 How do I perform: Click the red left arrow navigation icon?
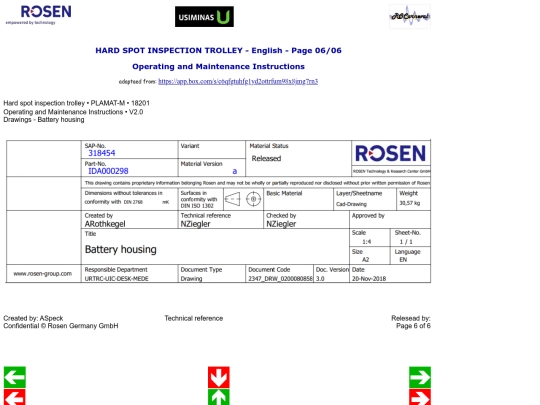click(14, 397)
